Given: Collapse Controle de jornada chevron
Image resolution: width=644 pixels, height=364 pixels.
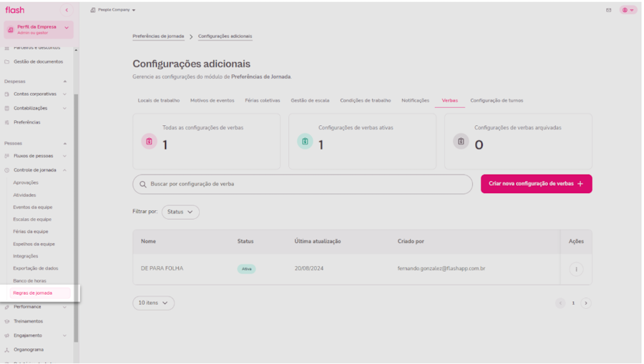Looking at the screenshot, I should (x=64, y=170).
